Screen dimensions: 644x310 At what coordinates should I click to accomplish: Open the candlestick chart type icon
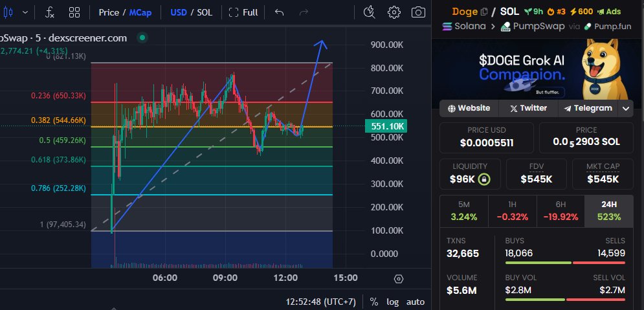[7, 12]
